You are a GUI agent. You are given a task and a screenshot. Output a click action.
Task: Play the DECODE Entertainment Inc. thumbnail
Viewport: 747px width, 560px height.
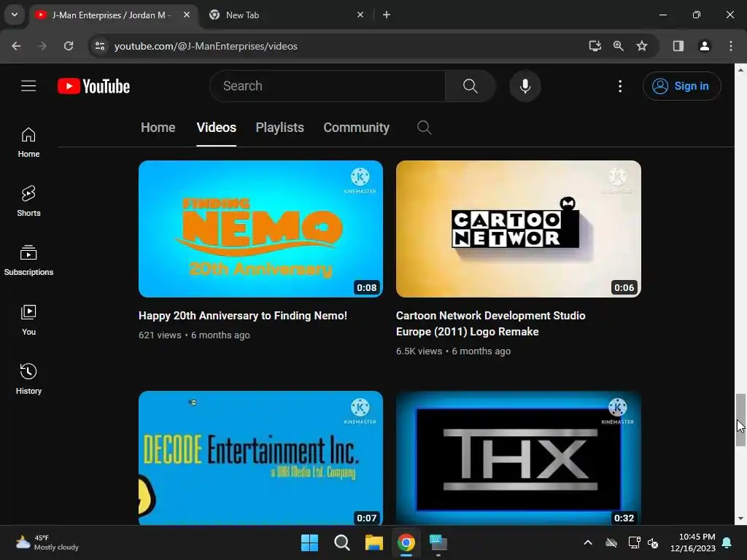pos(260,458)
